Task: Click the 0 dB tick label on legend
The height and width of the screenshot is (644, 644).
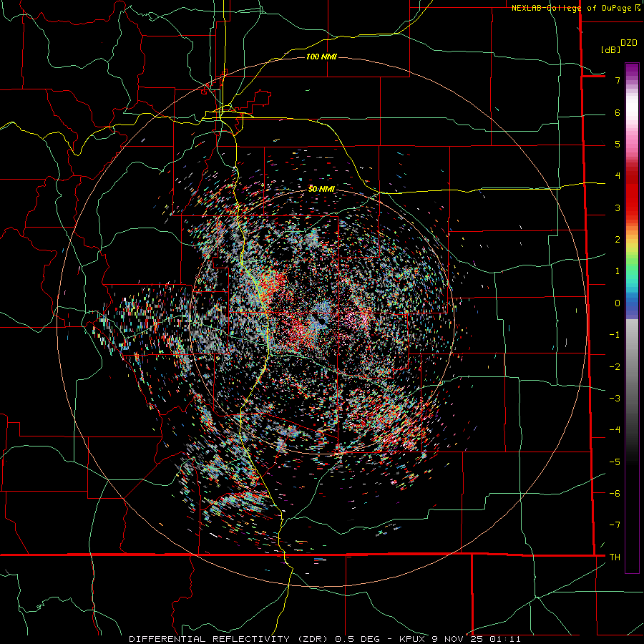Action: (618, 303)
